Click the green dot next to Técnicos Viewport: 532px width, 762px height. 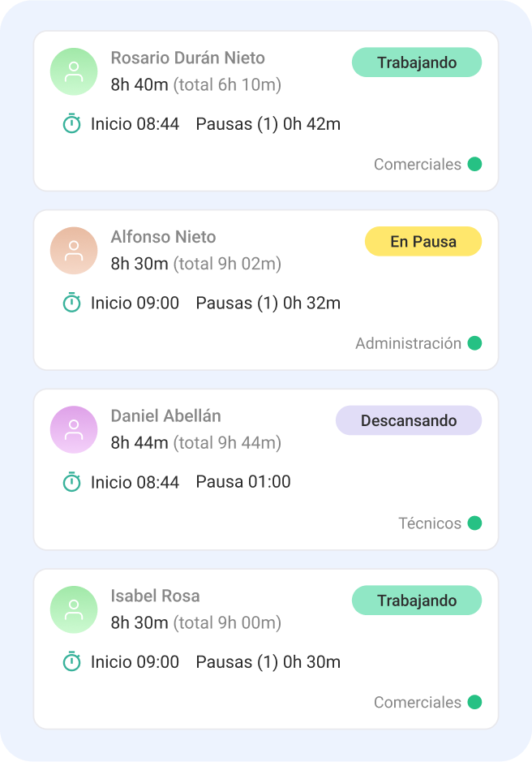point(474,523)
